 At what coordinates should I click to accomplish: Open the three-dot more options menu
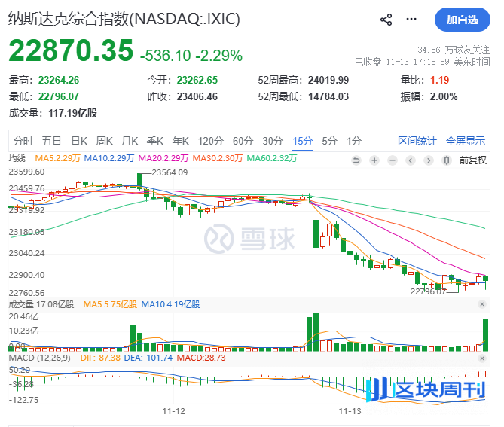[411, 20]
